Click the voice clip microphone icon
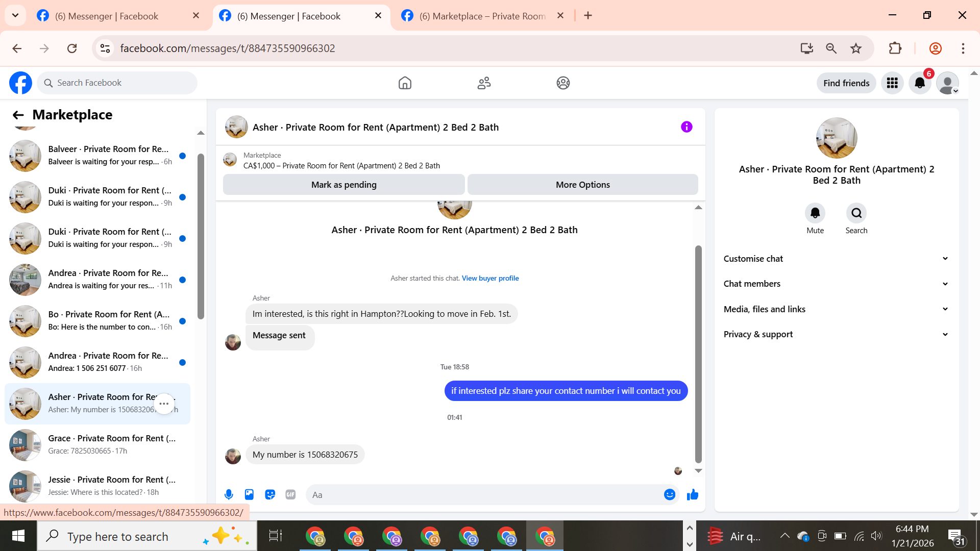The width and height of the screenshot is (980, 551). coord(229,494)
